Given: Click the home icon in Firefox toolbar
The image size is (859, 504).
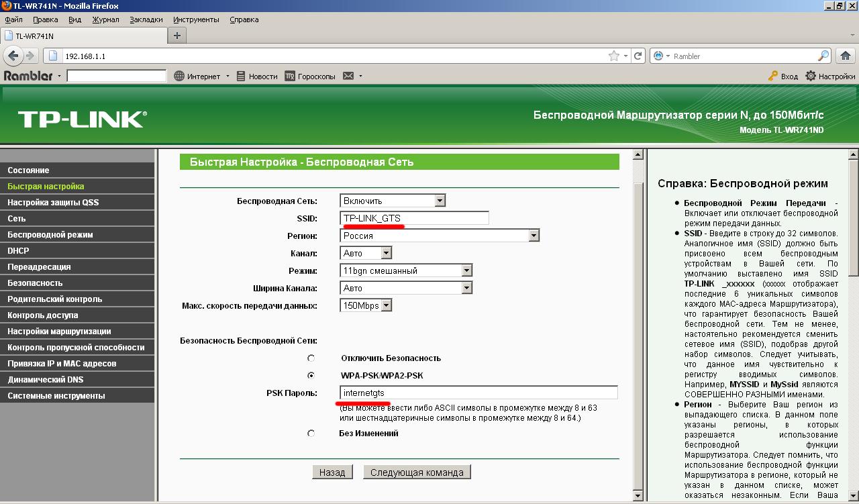Looking at the screenshot, I should [846, 56].
